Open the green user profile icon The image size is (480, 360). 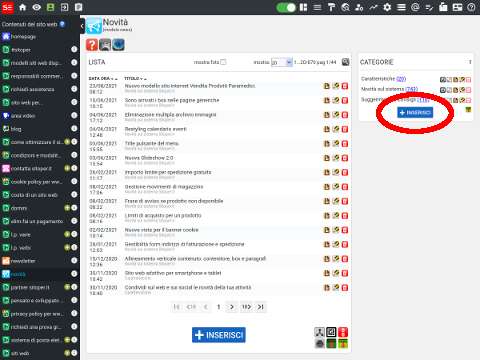click(50, 7)
